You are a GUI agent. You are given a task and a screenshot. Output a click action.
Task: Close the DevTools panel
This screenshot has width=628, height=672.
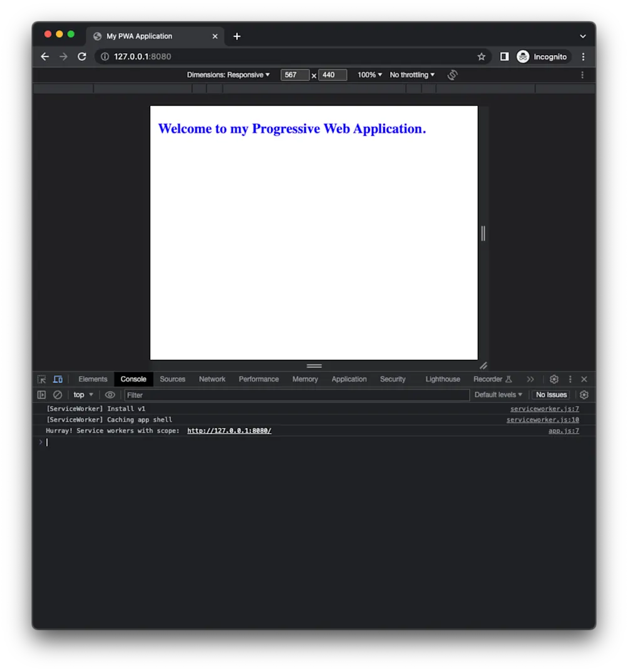pyautogui.click(x=584, y=379)
